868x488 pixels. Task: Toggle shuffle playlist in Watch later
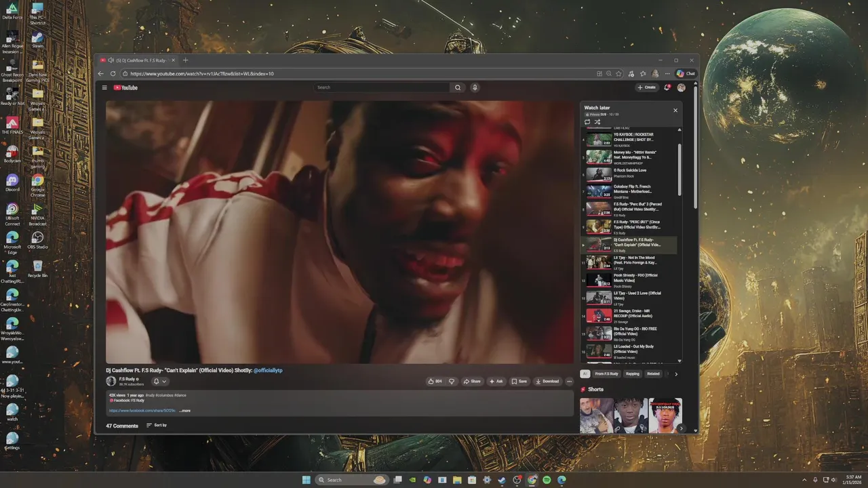tap(597, 122)
